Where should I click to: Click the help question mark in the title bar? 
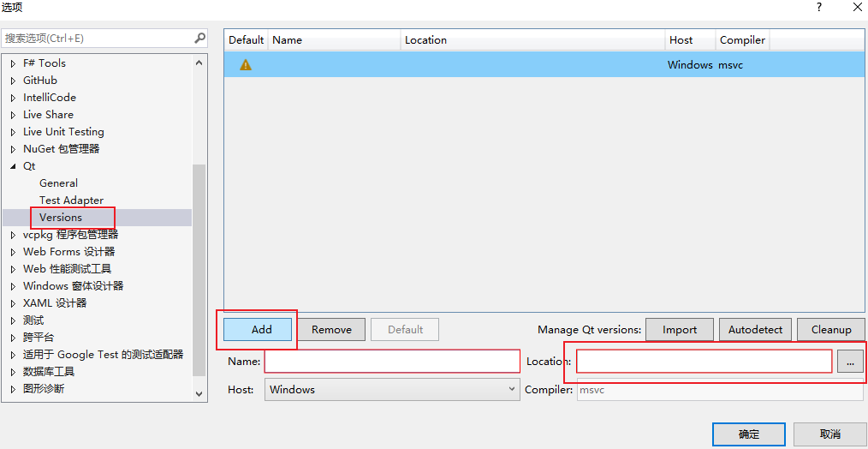(x=818, y=7)
